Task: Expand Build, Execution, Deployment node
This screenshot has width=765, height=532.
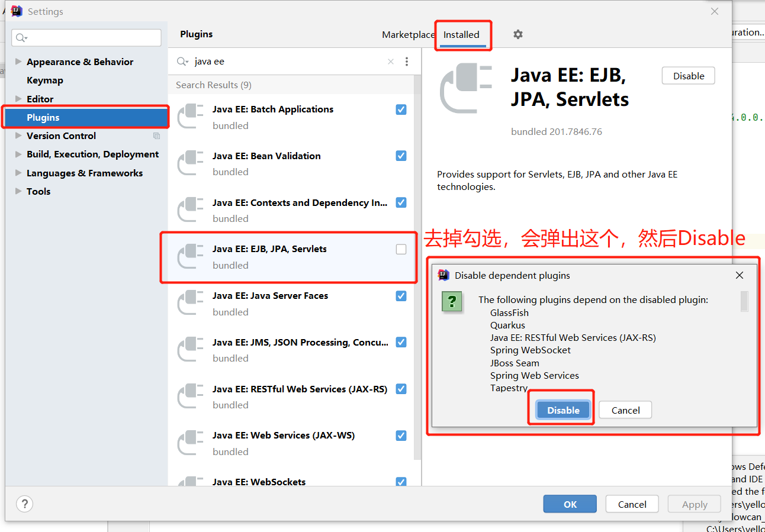Action: click(18, 154)
